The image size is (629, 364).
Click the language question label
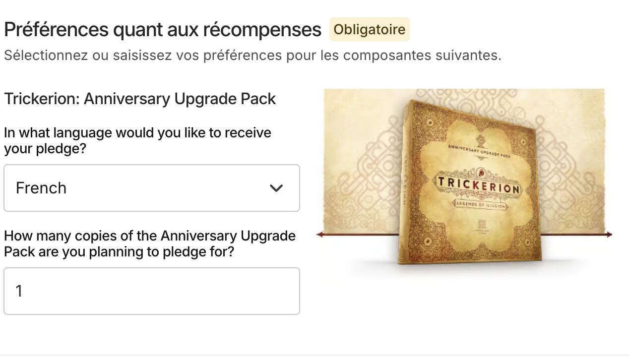point(137,140)
